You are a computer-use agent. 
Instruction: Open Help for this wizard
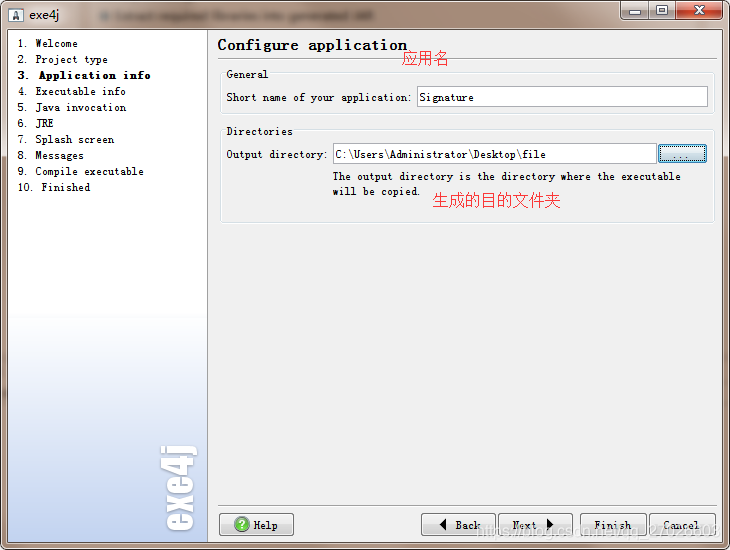point(256,525)
